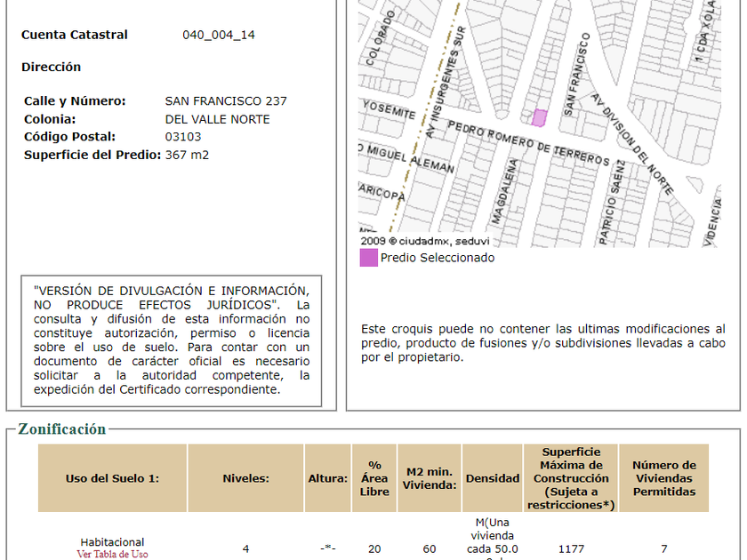The image size is (747, 560).
Task: Click the highlighted pink parcel on the map
Action: [x=539, y=117]
